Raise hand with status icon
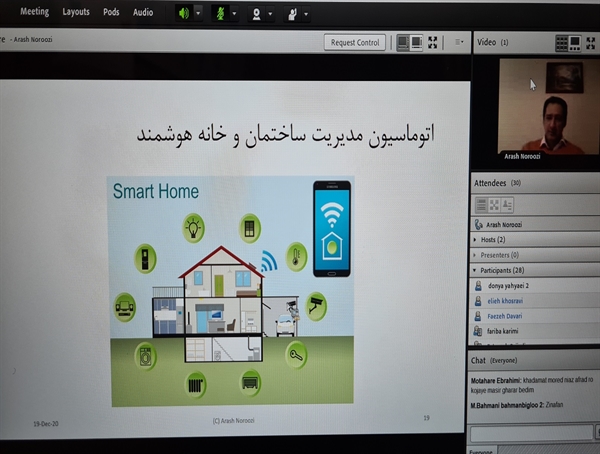 (292, 15)
